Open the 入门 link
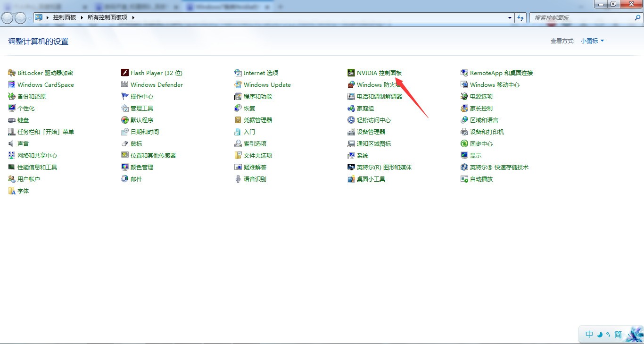Screen dimensions: 644x344 pyautogui.click(x=249, y=132)
